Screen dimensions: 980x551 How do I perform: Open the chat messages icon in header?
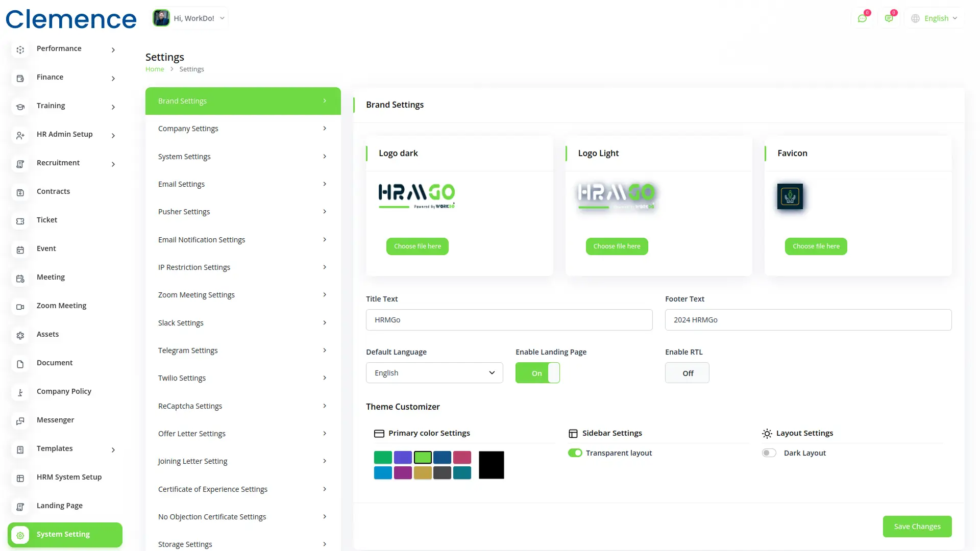coord(862,18)
